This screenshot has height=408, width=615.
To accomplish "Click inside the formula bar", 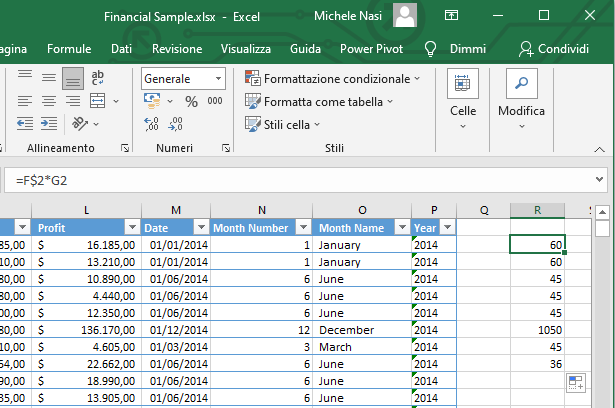I will click(x=300, y=178).
